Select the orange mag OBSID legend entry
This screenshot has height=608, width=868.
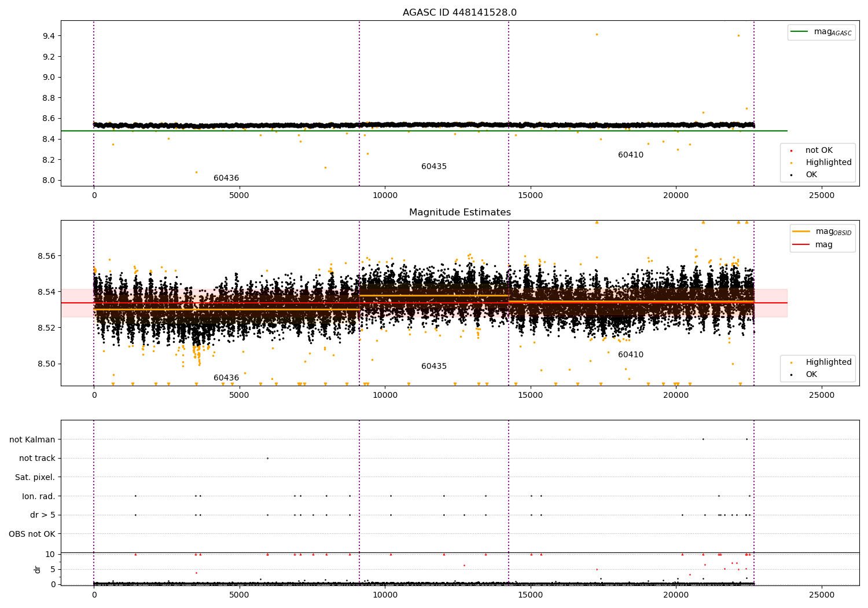pyautogui.click(x=822, y=232)
